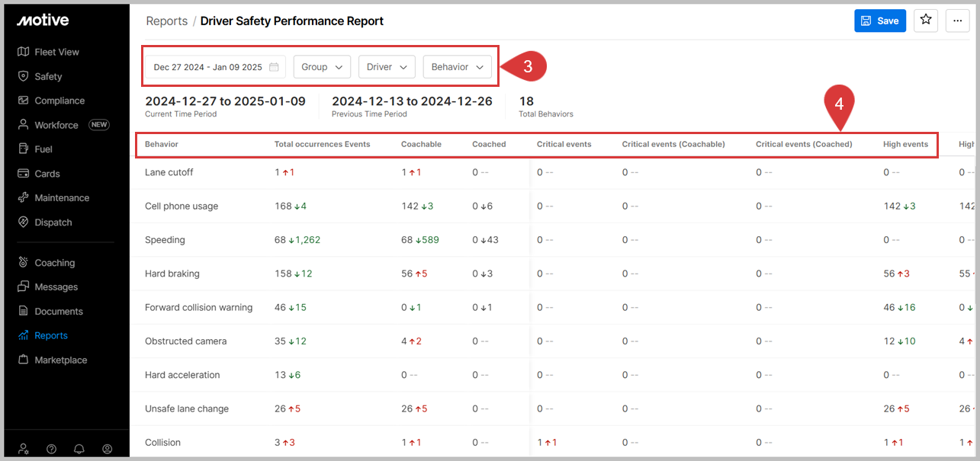The width and height of the screenshot is (980, 461).
Task: Go to Safety menu item
Action: (x=48, y=76)
